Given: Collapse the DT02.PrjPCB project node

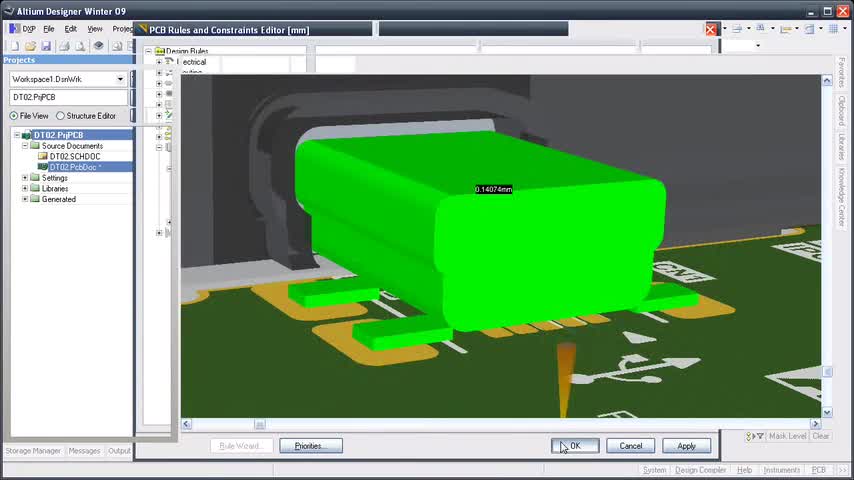Looking at the screenshot, I should coord(16,135).
